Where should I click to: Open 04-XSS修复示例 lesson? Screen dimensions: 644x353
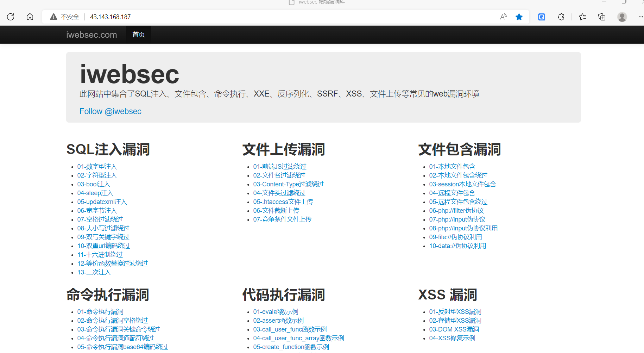(452, 338)
